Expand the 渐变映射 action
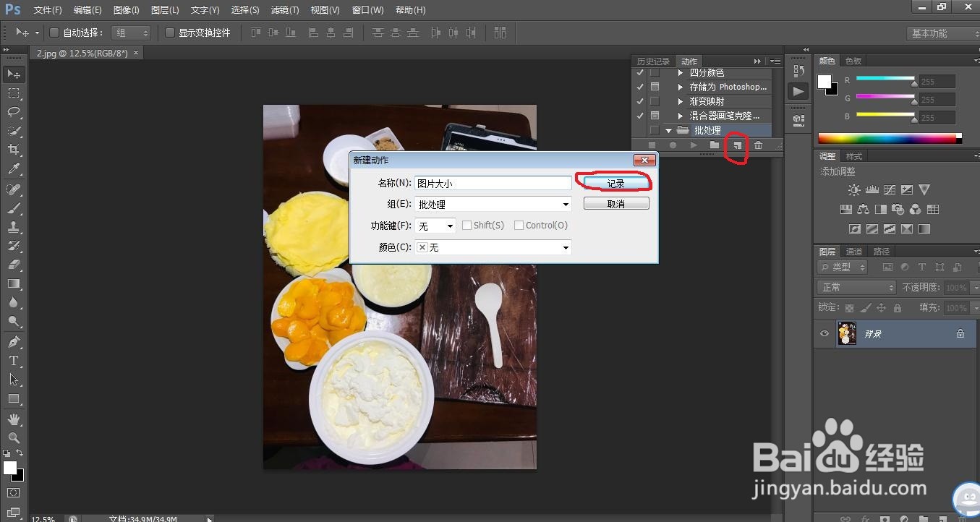 681,102
